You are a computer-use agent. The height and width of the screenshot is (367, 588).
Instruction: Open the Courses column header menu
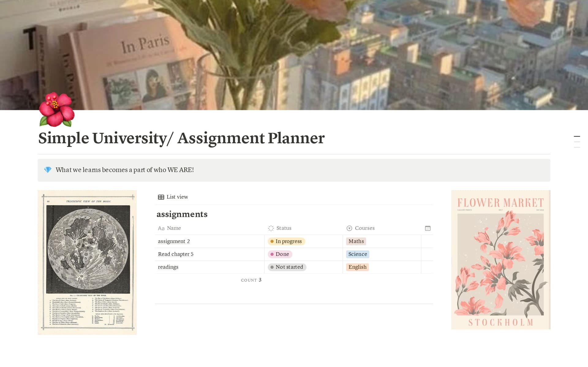coord(364,228)
